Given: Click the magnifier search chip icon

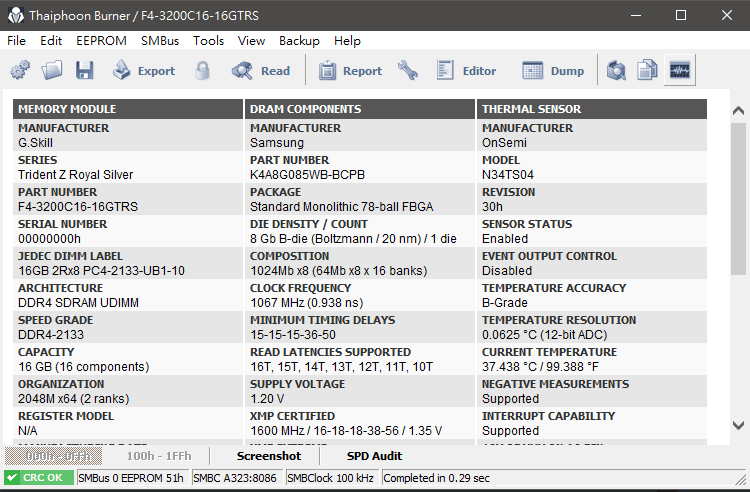Looking at the screenshot, I should coord(616,70).
